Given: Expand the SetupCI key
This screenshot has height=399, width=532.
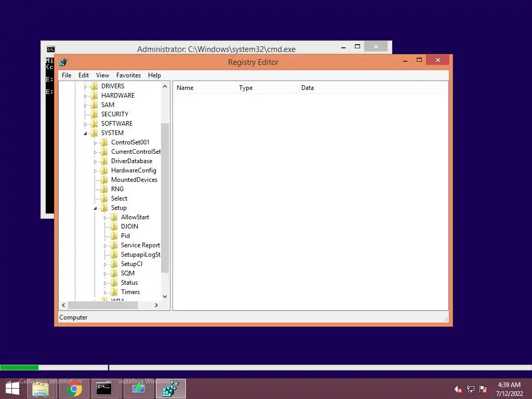Looking at the screenshot, I should 105,264.
